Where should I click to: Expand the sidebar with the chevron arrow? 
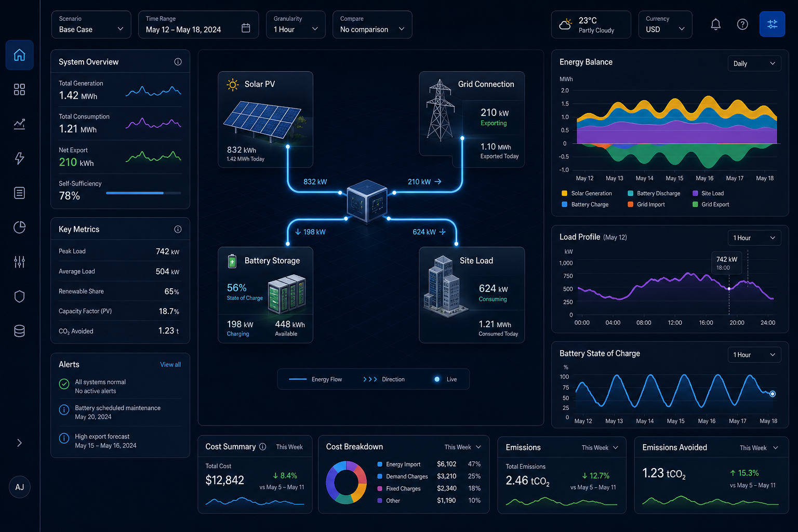19,443
